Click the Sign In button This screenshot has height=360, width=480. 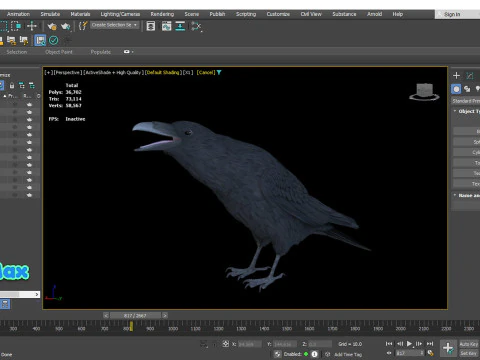coord(452,14)
